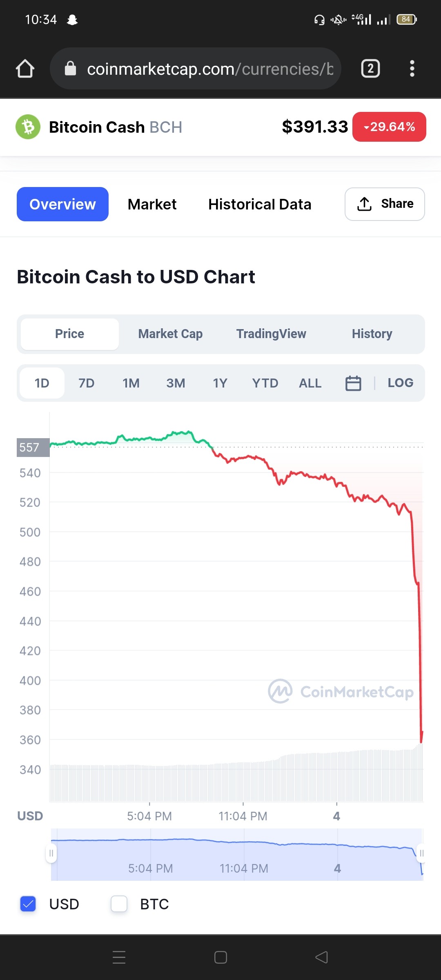This screenshot has width=441, height=980.
Task: Select the Market Cap chart view
Action: tap(170, 334)
